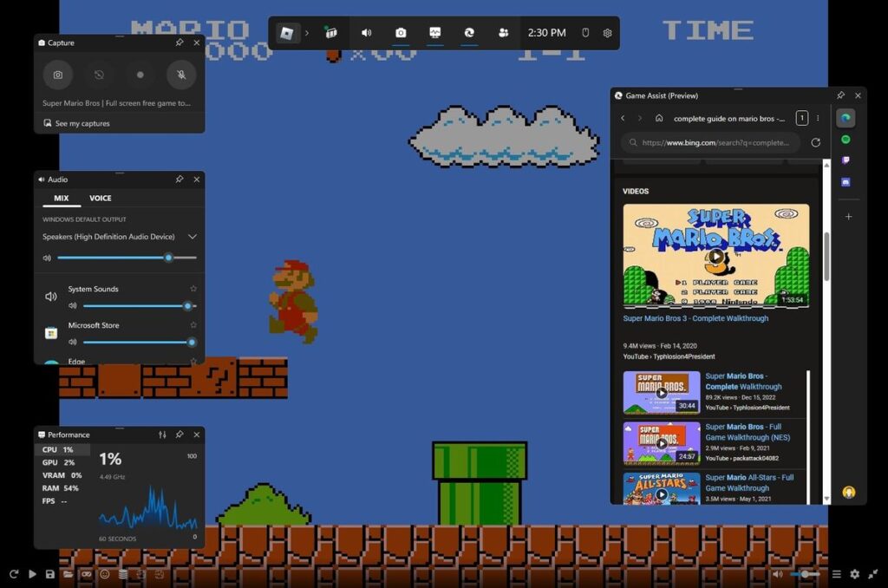
Task: Toggle the microphone off in Capture widget
Action: 180,75
